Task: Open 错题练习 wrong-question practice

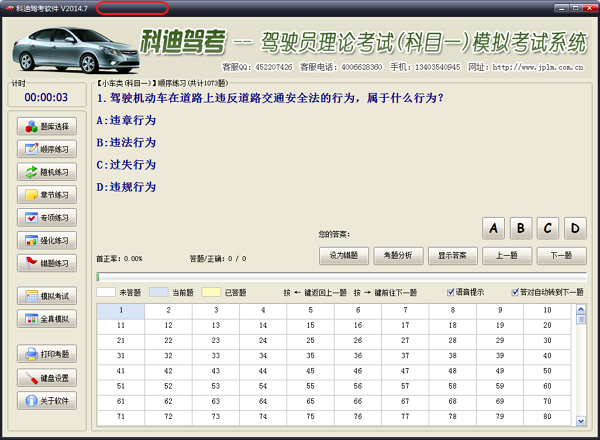Action: click(47, 264)
